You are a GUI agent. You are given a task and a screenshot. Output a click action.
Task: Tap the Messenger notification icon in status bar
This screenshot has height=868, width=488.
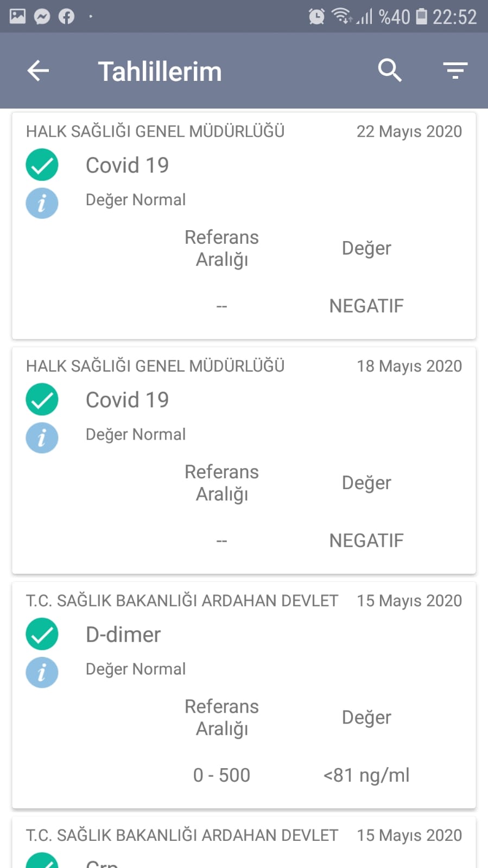(x=42, y=17)
